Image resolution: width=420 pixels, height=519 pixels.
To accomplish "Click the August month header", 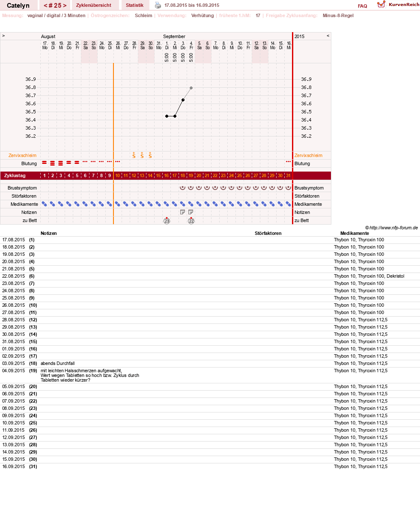I will pyautogui.click(x=48, y=36).
